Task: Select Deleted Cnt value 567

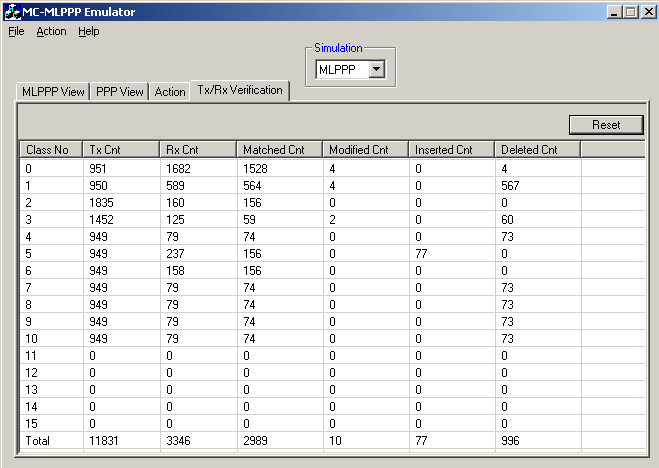Action: pyautogui.click(x=510, y=186)
